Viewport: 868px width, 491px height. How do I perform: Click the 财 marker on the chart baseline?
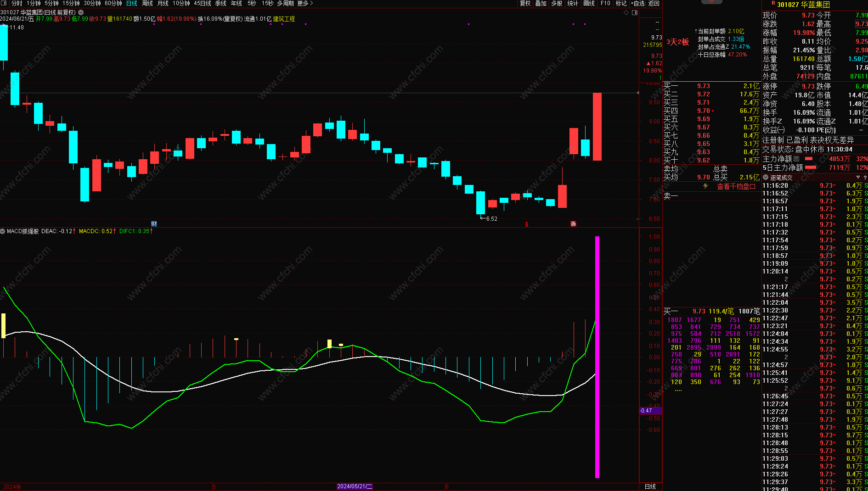coord(154,224)
